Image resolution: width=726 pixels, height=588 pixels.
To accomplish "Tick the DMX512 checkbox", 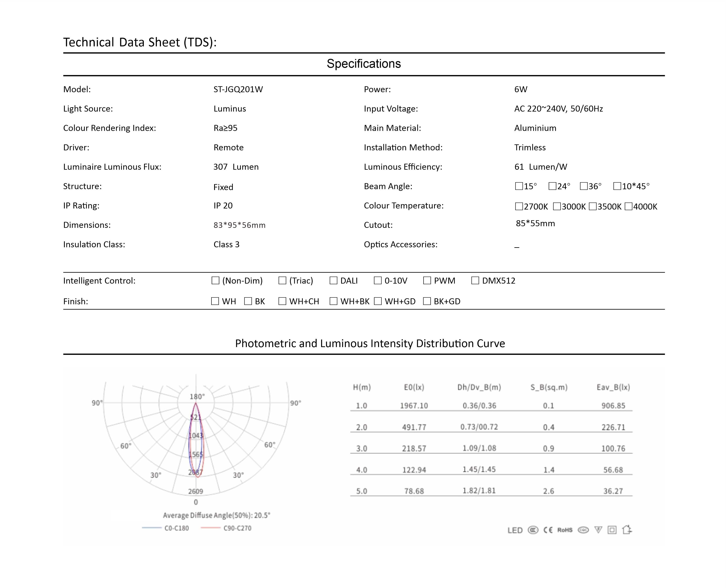I will point(475,281).
